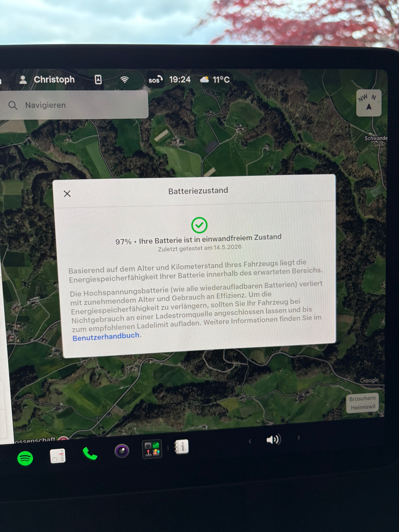Tap the Schwande place label on map
Viewport: 399px width, 532px height.
(376, 138)
